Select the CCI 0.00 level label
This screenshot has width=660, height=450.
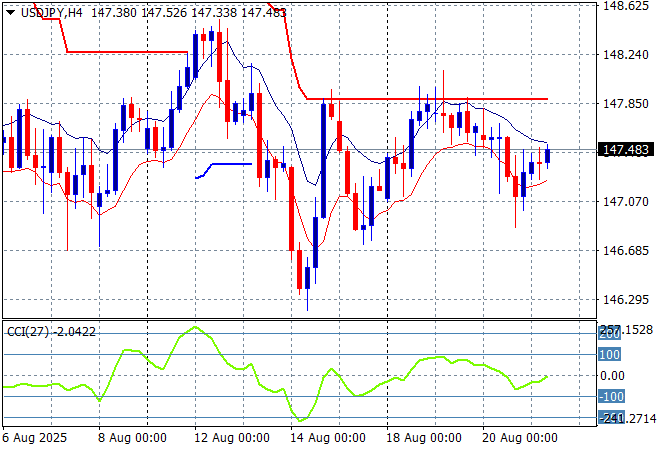[x=612, y=375]
